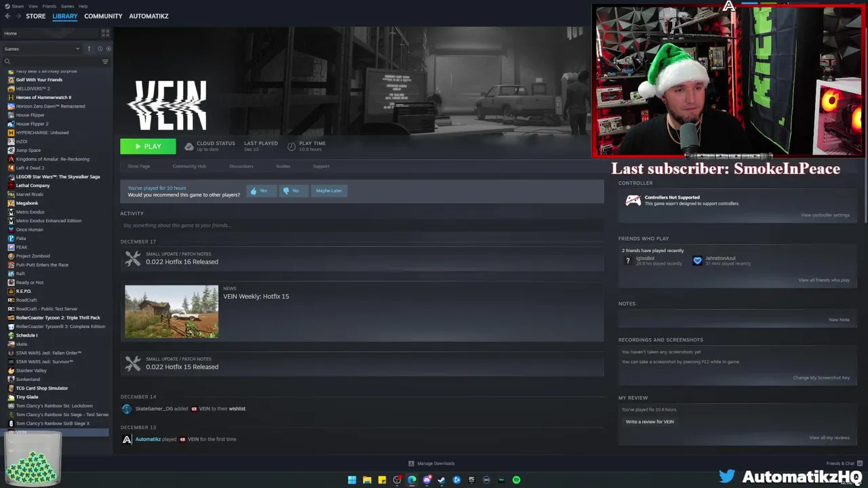This screenshot has height=488, width=868.
Task: Choose Maybe Later for the recommendation
Action: click(x=329, y=190)
